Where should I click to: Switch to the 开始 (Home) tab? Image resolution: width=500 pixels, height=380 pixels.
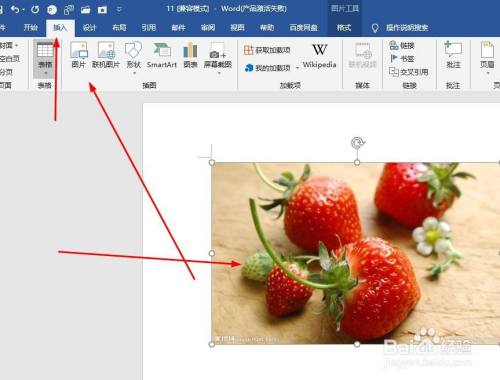click(x=31, y=27)
